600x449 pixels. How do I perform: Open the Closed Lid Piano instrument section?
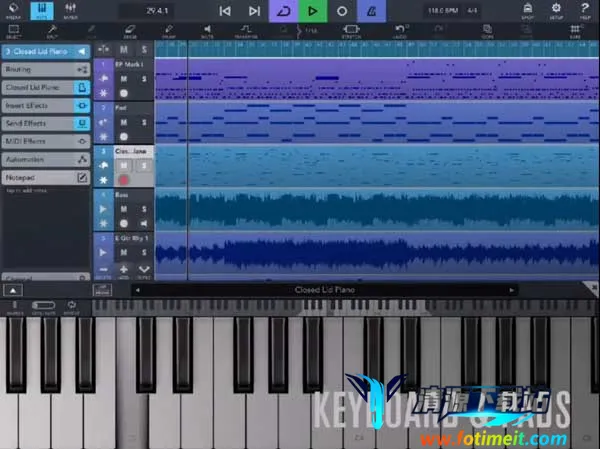46,87
